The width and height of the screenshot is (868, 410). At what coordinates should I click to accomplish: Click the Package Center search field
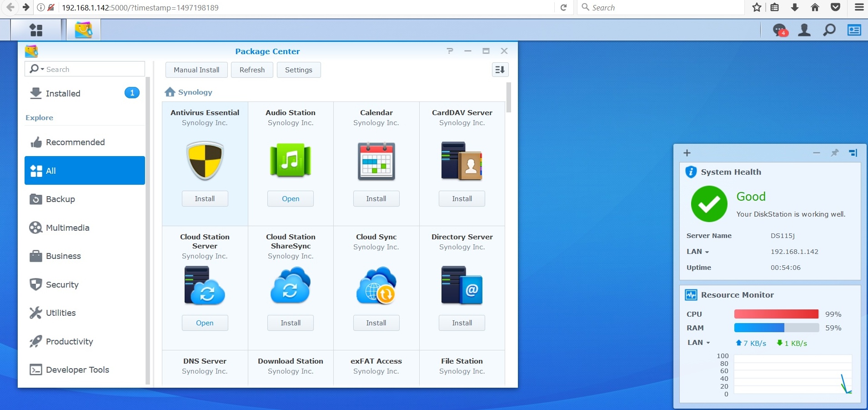click(x=85, y=69)
